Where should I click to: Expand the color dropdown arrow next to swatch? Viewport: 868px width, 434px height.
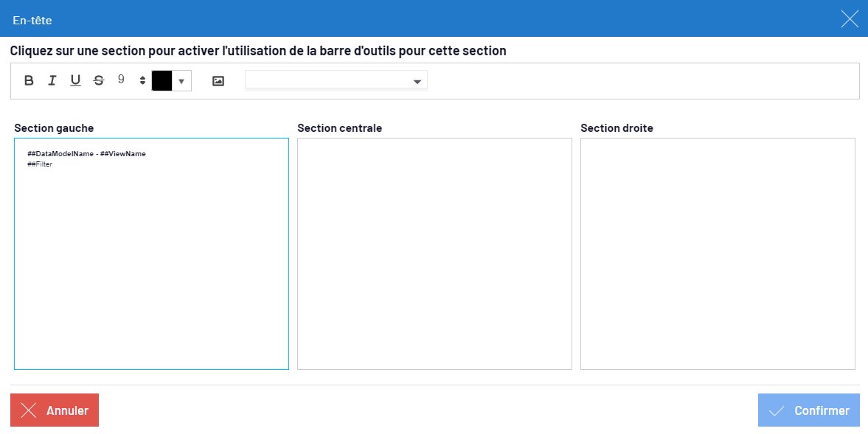point(181,81)
